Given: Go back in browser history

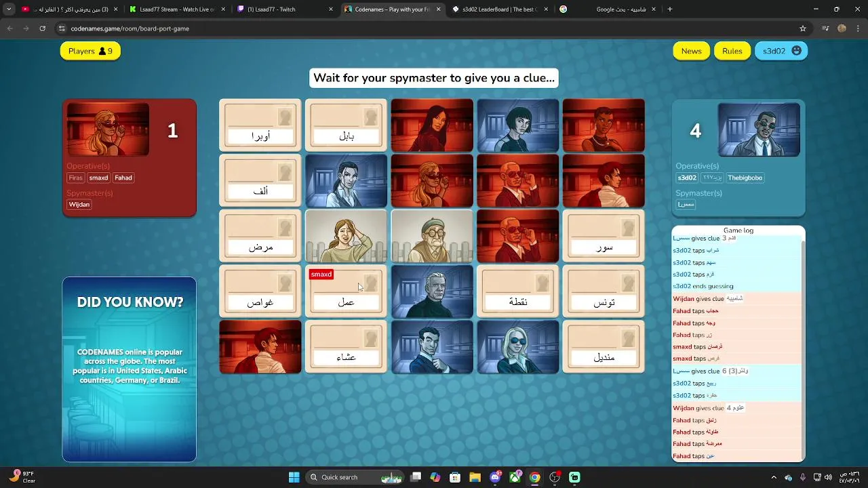Looking at the screenshot, I should tap(9, 28).
